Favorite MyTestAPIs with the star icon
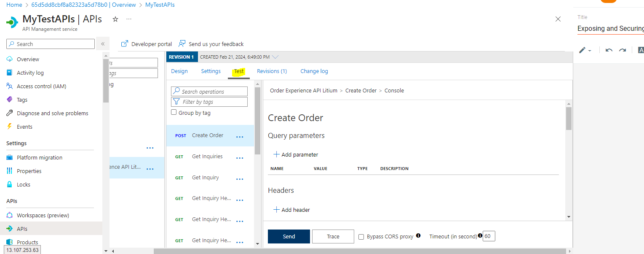644x254 pixels. tap(115, 19)
